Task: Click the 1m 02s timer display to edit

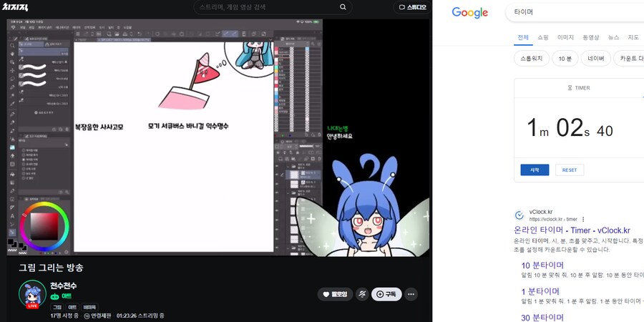Action: [570, 128]
